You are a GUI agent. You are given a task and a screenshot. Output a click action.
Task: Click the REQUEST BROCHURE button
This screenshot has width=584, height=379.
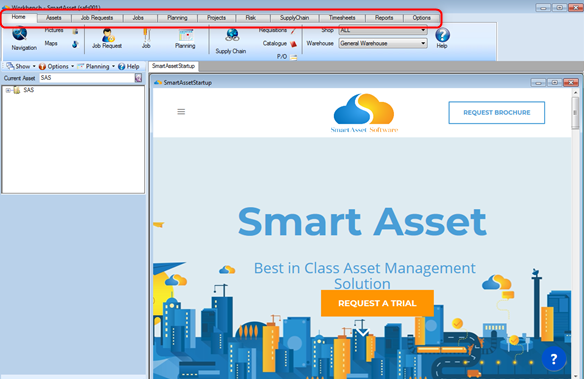click(496, 112)
